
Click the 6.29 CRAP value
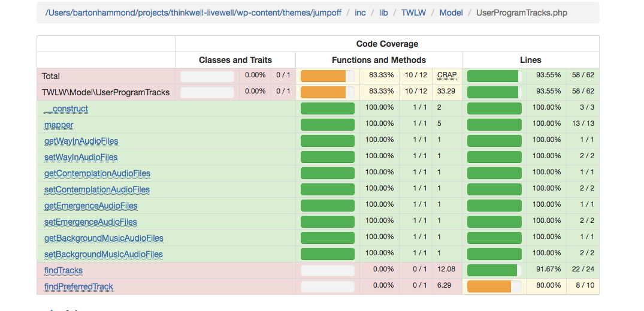[444, 285]
